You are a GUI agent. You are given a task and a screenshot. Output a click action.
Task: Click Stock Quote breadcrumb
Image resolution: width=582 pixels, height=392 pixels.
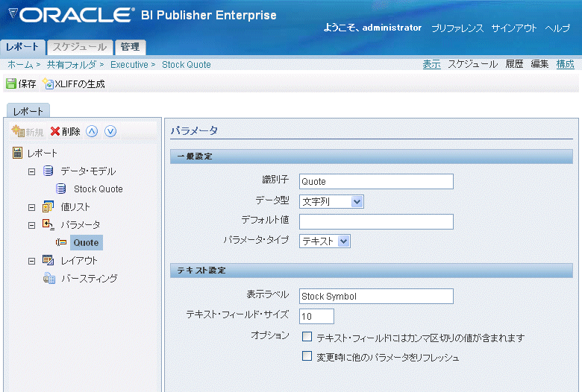187,65
